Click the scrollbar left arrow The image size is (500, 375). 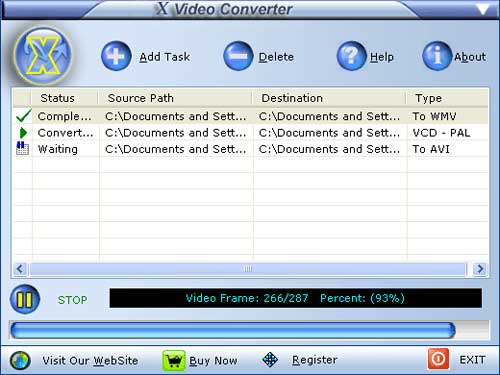click(20, 269)
